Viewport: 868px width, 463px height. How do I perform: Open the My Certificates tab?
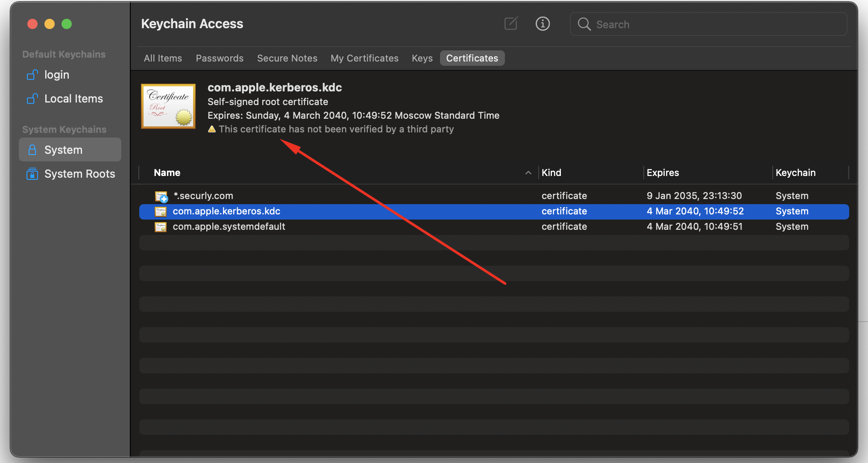pyautogui.click(x=364, y=58)
